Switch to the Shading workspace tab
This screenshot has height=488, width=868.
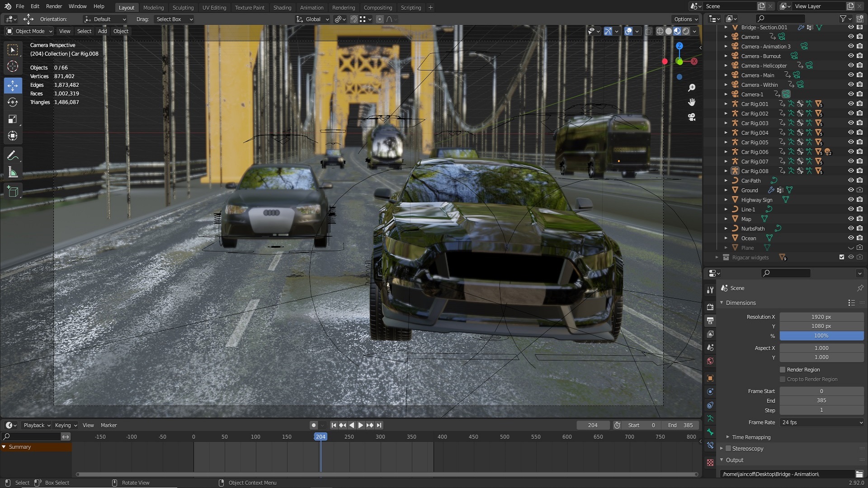pos(282,8)
